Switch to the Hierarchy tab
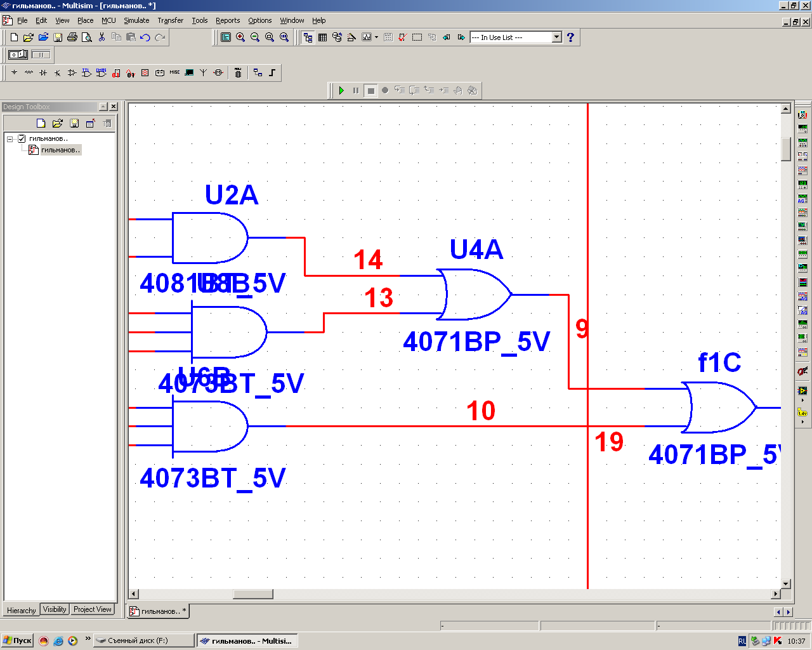The height and width of the screenshot is (650, 812). 21,610
